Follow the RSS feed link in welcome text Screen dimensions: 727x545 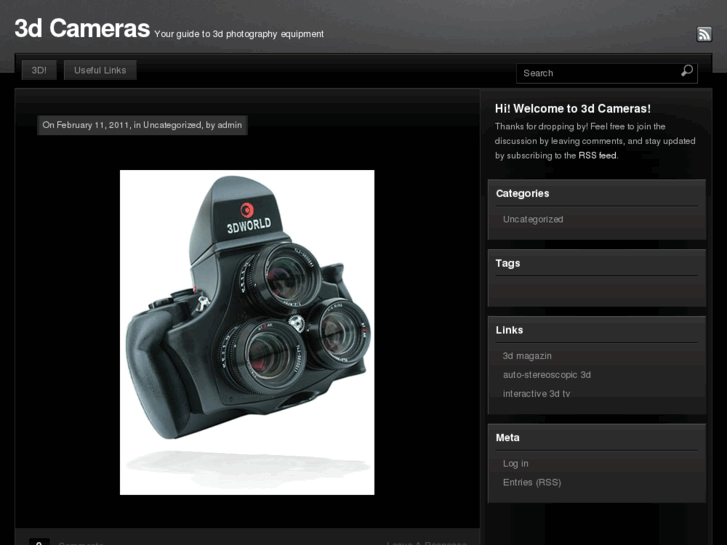tap(597, 155)
